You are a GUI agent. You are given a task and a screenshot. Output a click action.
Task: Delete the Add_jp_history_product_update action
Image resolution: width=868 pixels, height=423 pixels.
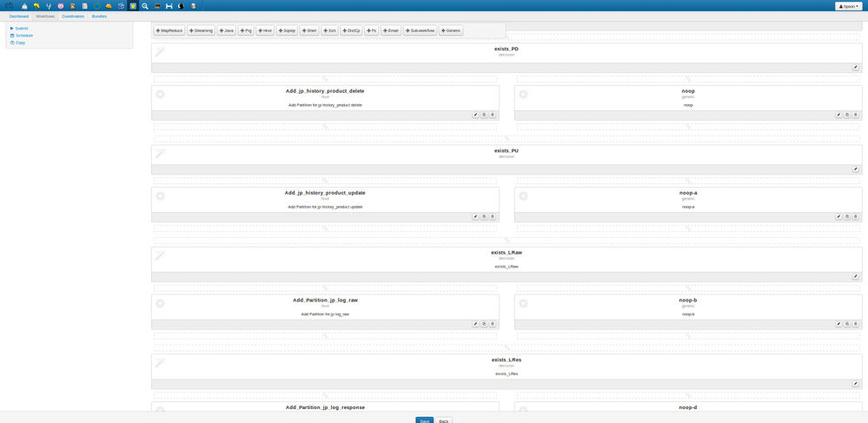(493, 216)
